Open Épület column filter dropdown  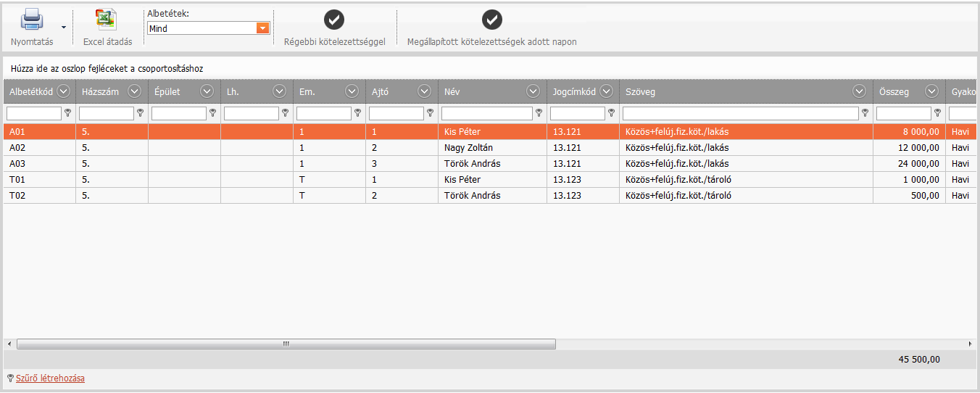click(x=207, y=91)
